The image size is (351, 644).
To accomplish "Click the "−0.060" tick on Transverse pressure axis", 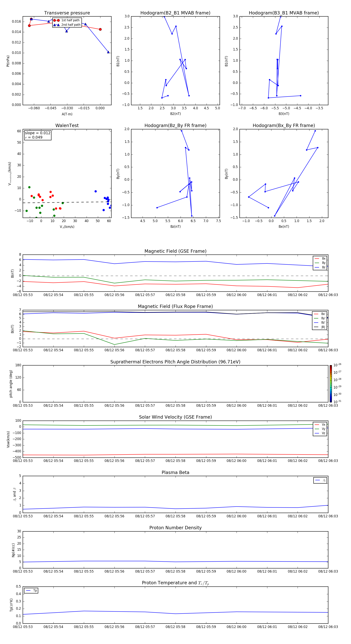I will click(34, 108).
